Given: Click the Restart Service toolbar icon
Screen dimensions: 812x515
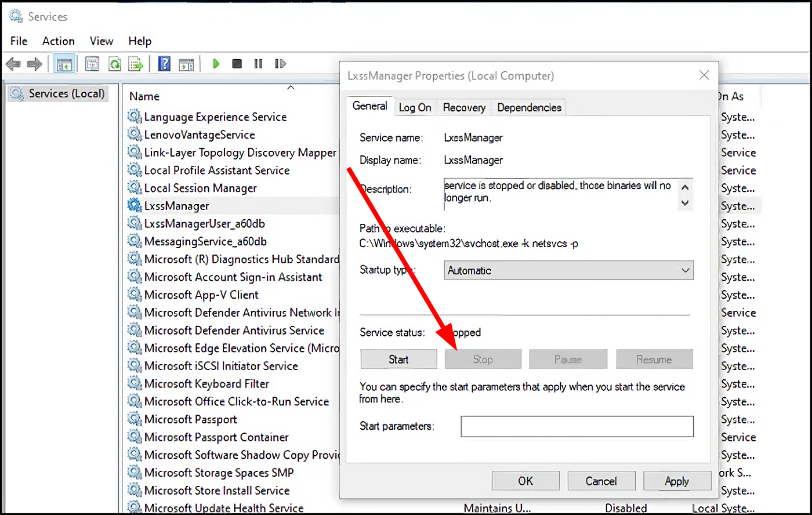Looking at the screenshot, I should click(x=280, y=64).
